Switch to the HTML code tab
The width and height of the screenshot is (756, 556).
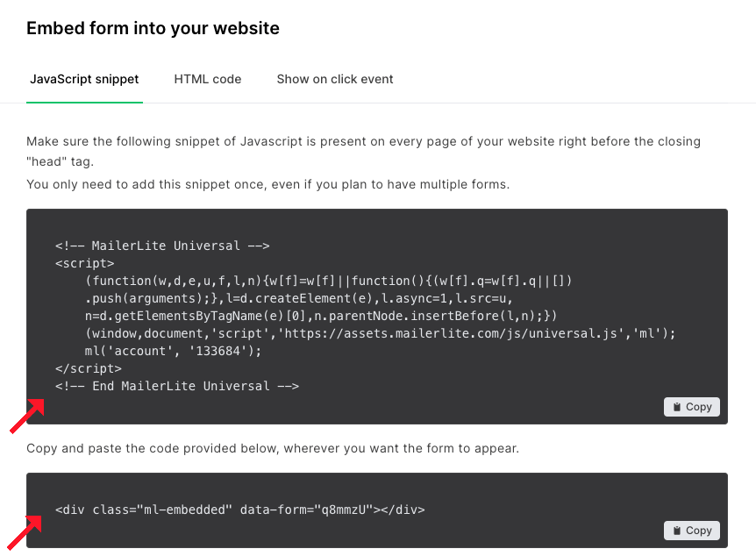click(x=208, y=79)
